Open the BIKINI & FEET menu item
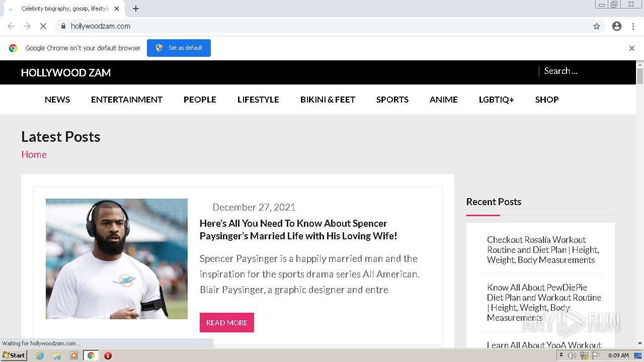The height and width of the screenshot is (362, 644). pos(328,100)
